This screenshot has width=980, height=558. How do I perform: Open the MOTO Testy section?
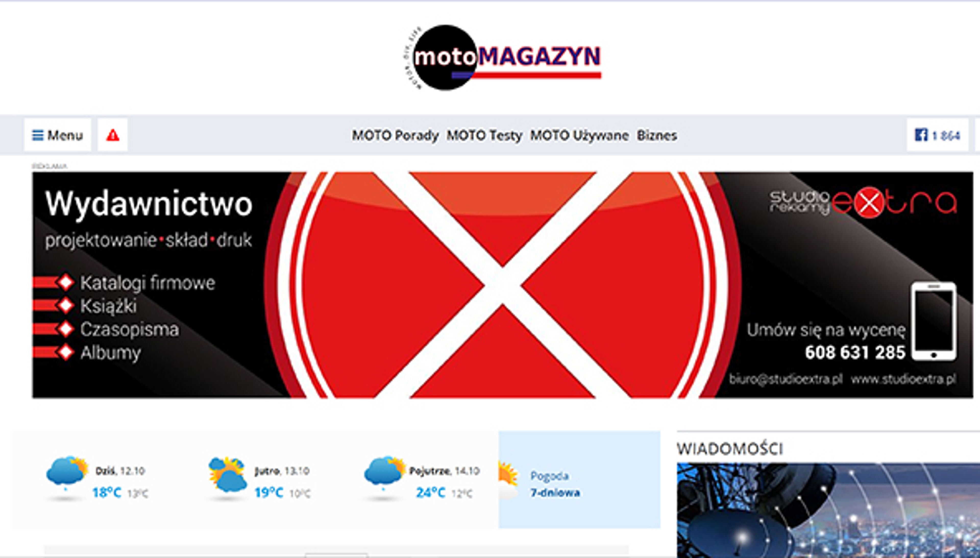(x=484, y=135)
